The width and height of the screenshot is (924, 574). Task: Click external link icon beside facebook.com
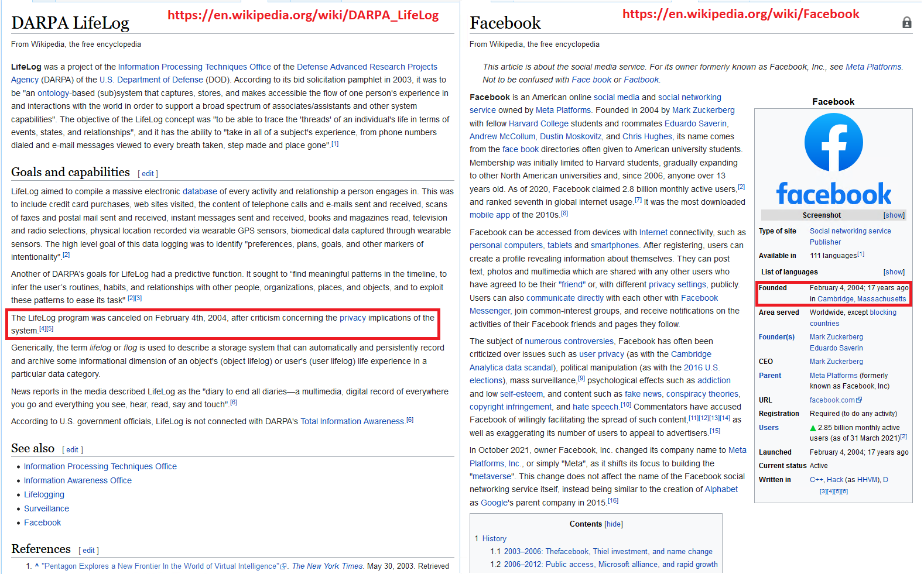click(859, 400)
